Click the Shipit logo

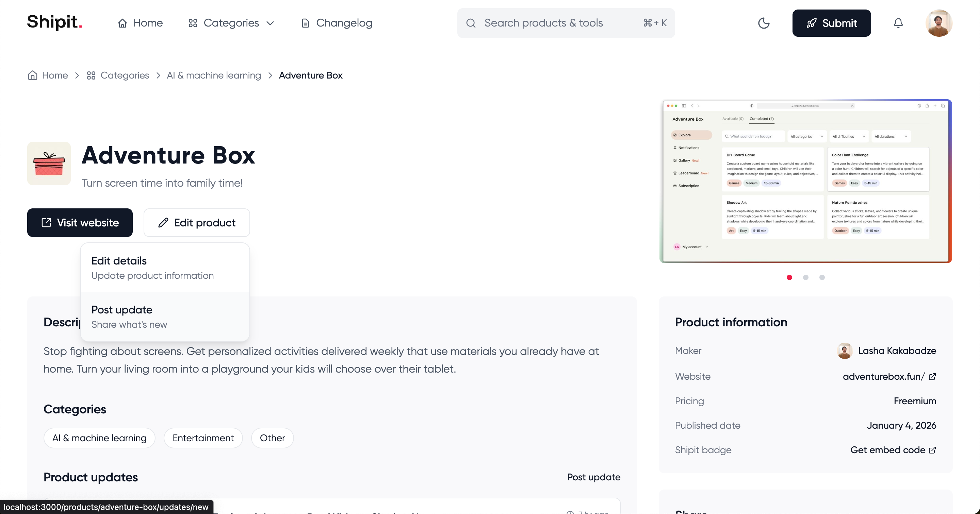click(54, 22)
